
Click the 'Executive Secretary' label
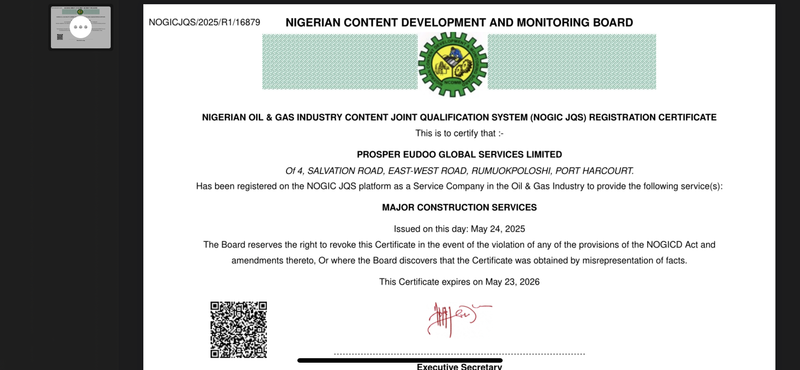tap(459, 366)
